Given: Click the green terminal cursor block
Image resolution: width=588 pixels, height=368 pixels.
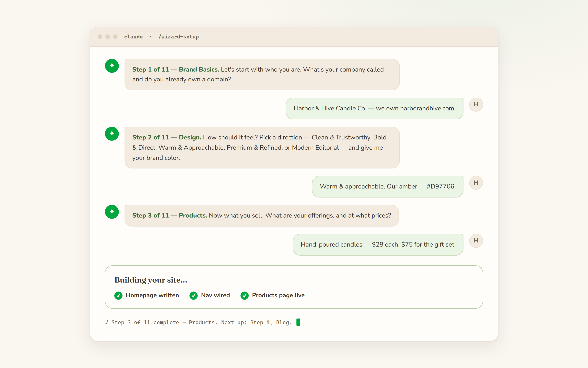Looking at the screenshot, I should (x=298, y=322).
